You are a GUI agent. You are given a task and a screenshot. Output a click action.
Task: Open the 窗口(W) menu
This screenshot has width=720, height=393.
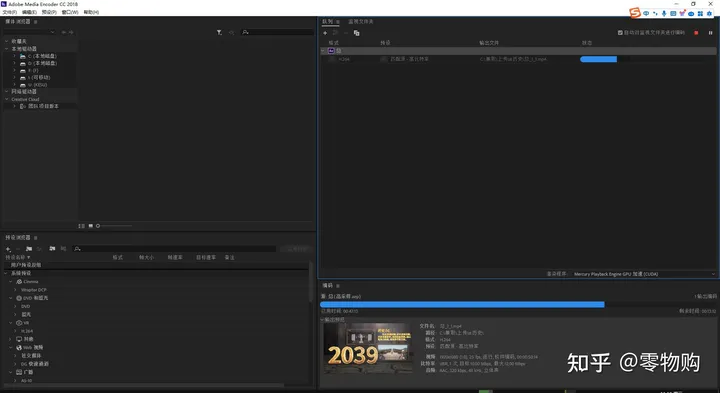70,12
